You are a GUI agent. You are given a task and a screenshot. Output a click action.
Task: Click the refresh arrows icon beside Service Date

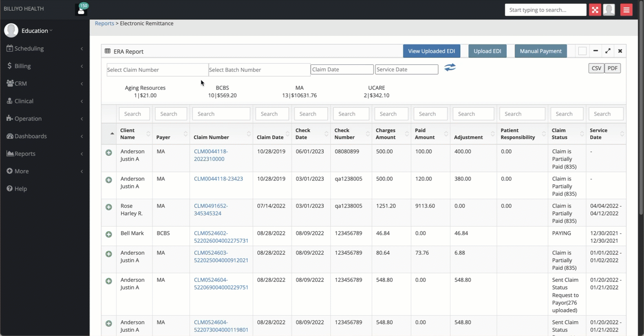tap(450, 67)
